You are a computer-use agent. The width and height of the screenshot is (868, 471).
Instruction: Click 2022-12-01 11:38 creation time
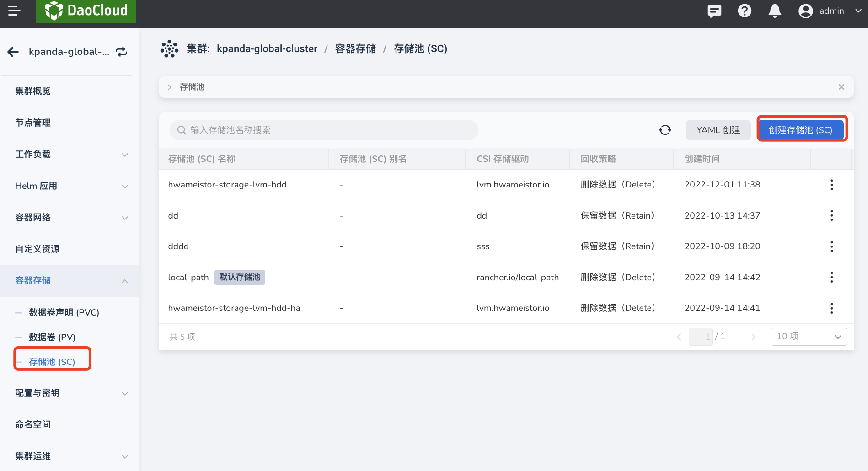pyautogui.click(x=722, y=185)
